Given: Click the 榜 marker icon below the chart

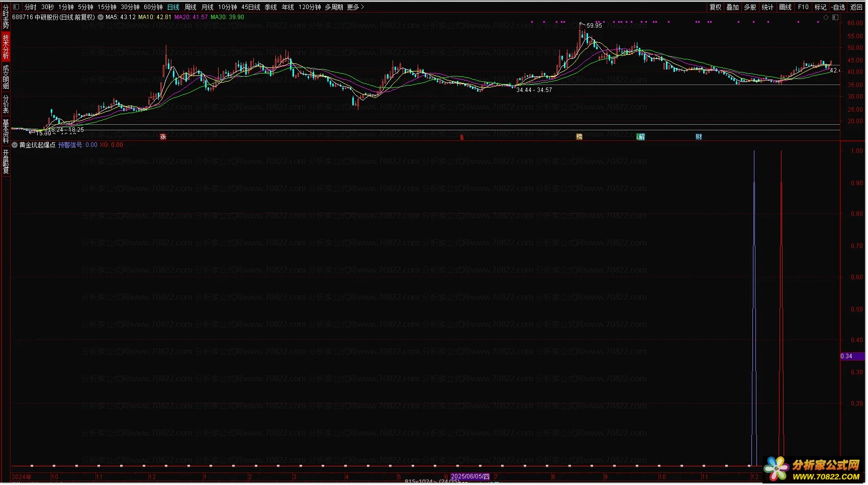Looking at the screenshot, I should pos(579,137).
